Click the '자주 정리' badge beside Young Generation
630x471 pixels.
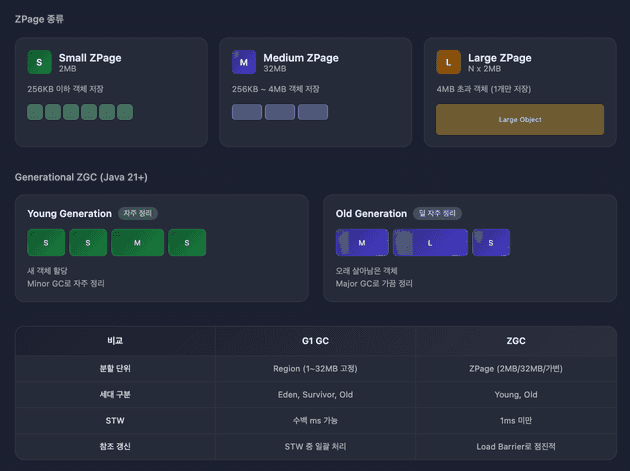pos(138,213)
